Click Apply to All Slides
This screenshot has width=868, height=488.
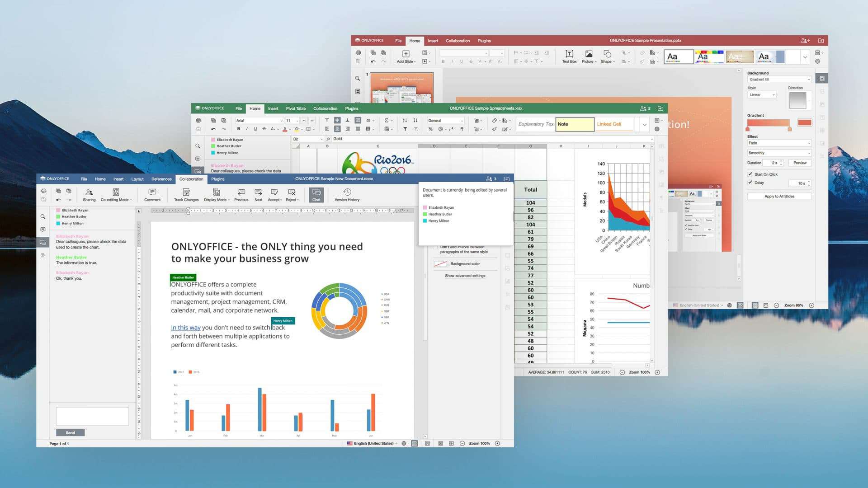point(778,196)
